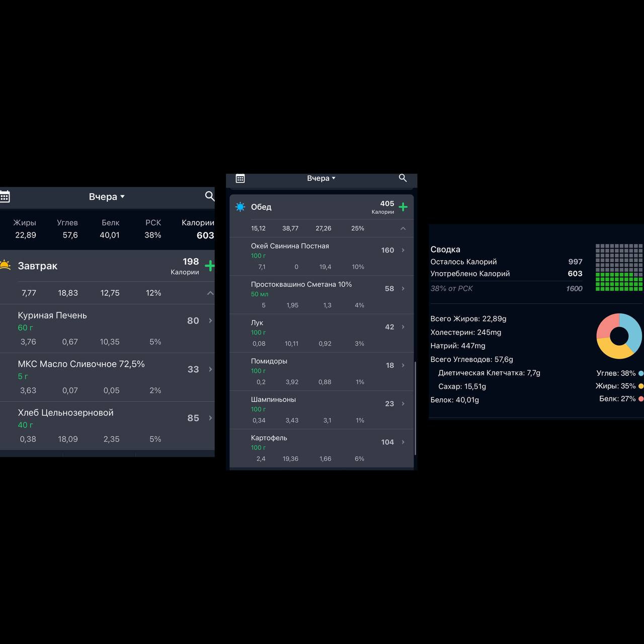Click 60 г portion of Куриная Печень
The width and height of the screenshot is (644, 644).
click(x=26, y=328)
